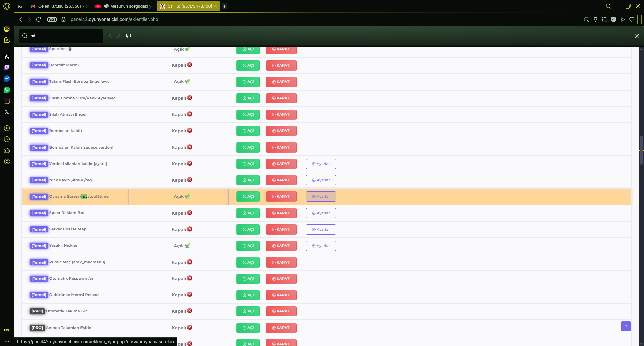Click KAPAT! for Flash Bomba Süre/Renk Ayarlayıcı
Image resolution: width=644 pixels, height=346 pixels.
point(281,98)
